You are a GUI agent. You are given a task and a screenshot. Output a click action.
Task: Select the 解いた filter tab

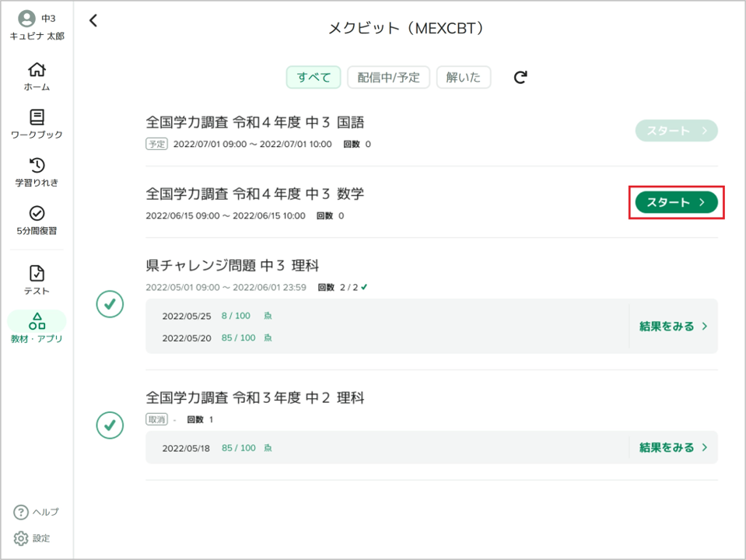pos(464,77)
